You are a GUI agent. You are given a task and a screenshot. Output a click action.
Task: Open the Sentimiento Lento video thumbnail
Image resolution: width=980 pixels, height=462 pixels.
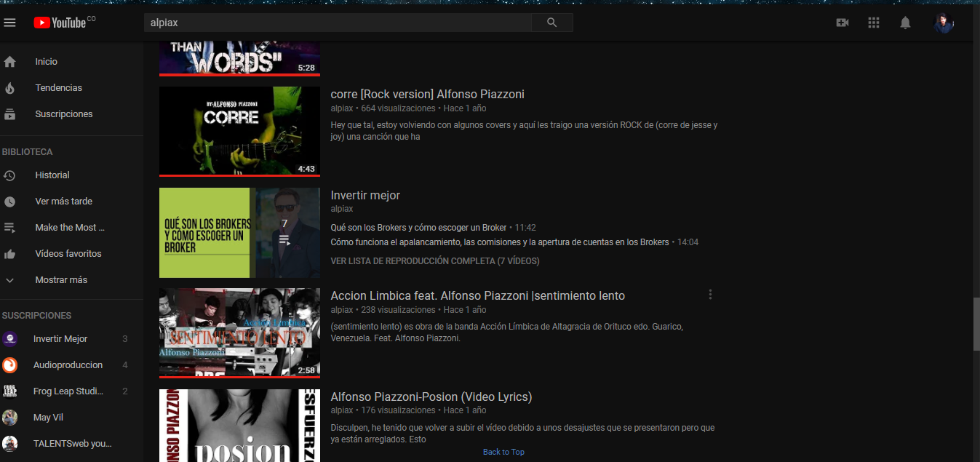pos(239,333)
